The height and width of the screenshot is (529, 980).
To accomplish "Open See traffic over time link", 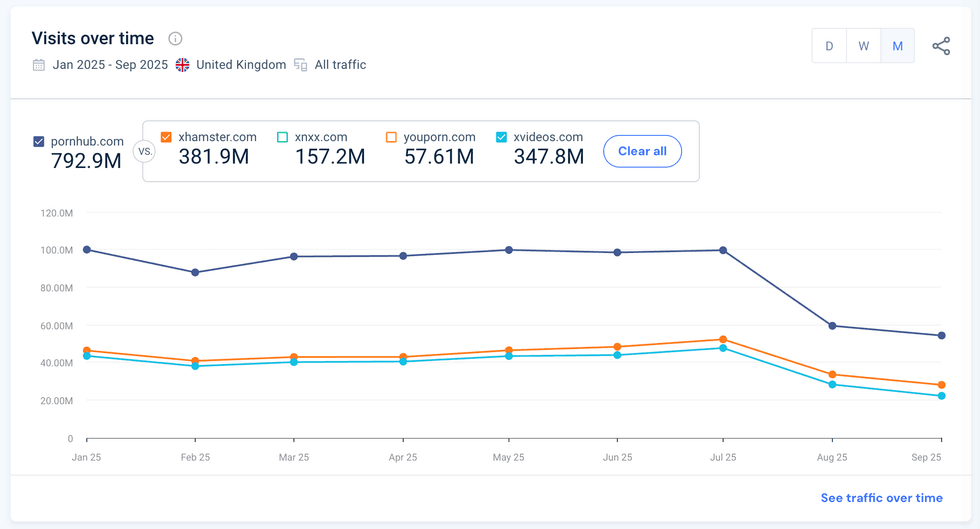I will click(881, 498).
